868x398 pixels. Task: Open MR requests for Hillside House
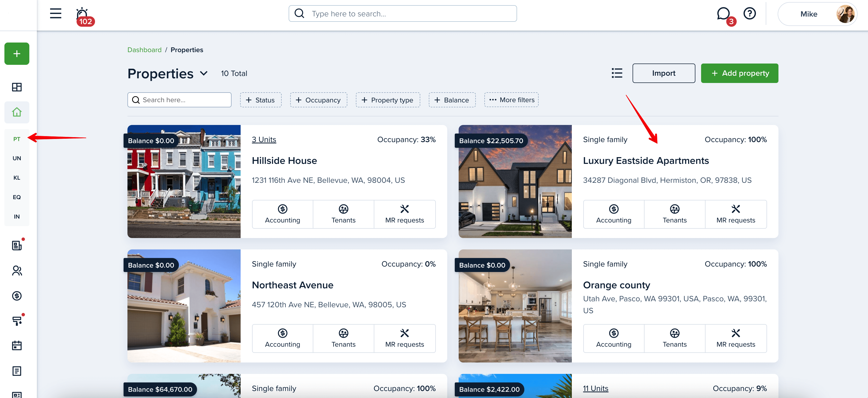[x=405, y=214]
